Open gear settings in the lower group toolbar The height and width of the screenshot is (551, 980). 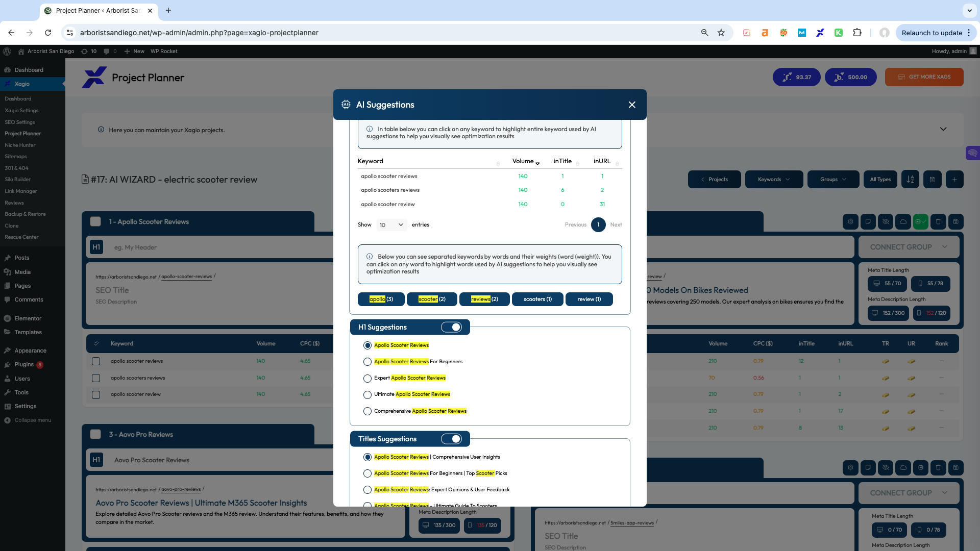tap(850, 468)
